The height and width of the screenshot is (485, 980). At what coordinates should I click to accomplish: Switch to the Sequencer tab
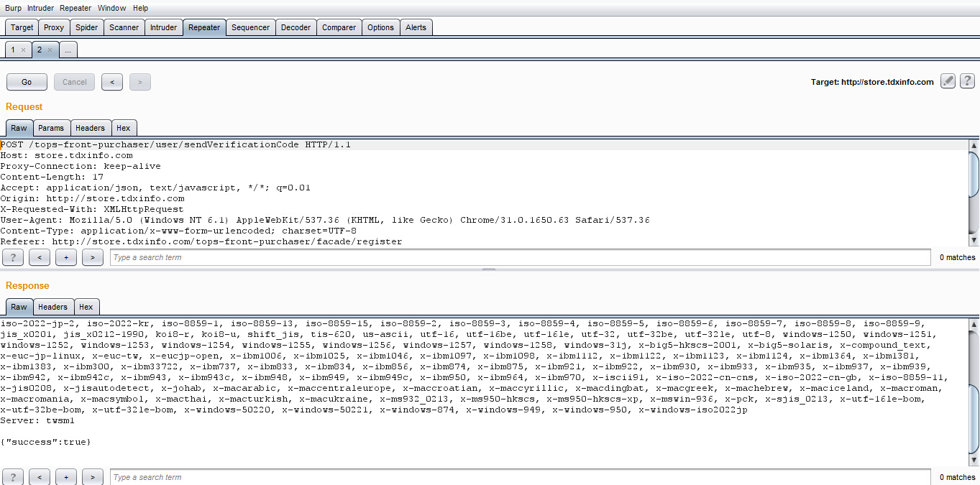tap(251, 27)
